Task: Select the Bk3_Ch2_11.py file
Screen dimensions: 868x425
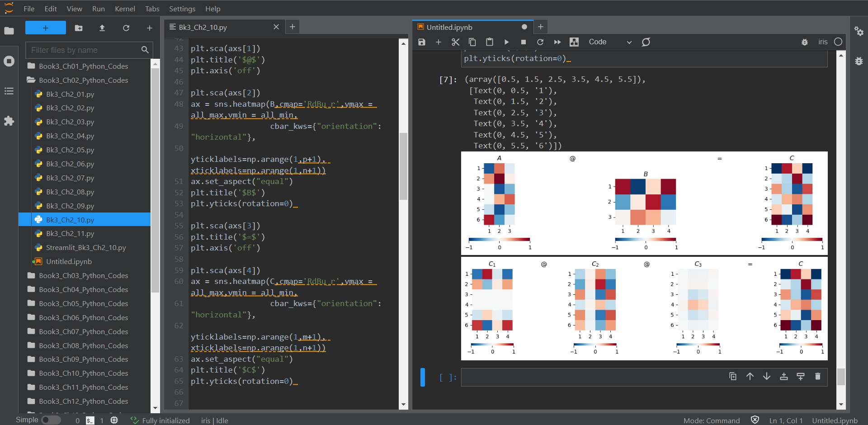Action: coord(84,233)
